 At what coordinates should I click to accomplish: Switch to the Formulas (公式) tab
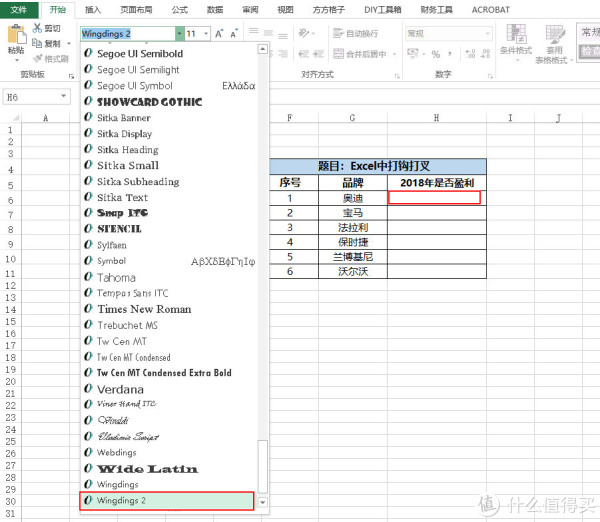179,10
